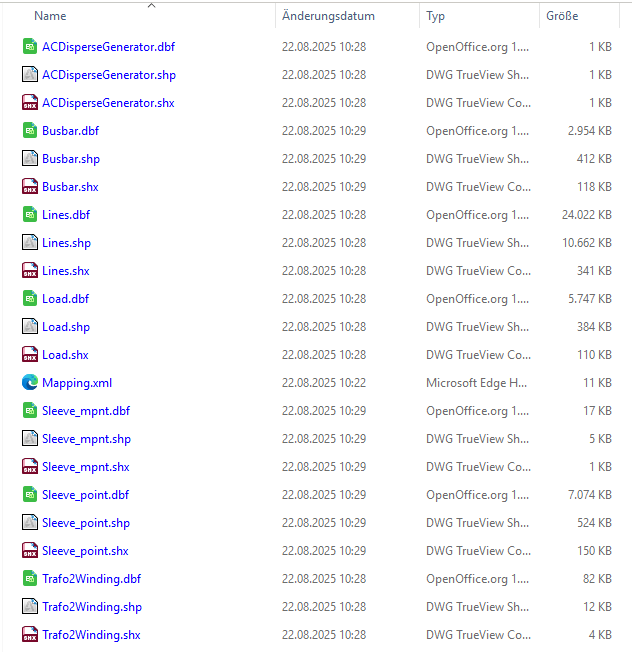This screenshot has width=632, height=652.
Task: Click the 22.08.2025 10:22 date of Mapping.xml
Action: click(x=324, y=383)
